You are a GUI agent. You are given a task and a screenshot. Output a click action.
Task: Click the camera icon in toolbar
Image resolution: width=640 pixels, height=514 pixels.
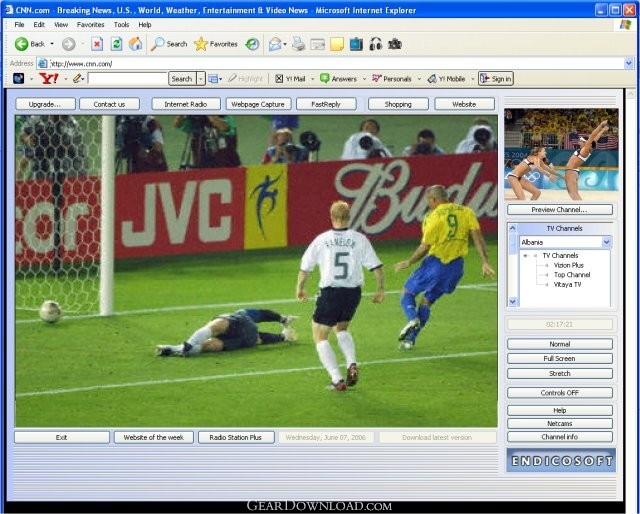pyautogui.click(x=395, y=44)
